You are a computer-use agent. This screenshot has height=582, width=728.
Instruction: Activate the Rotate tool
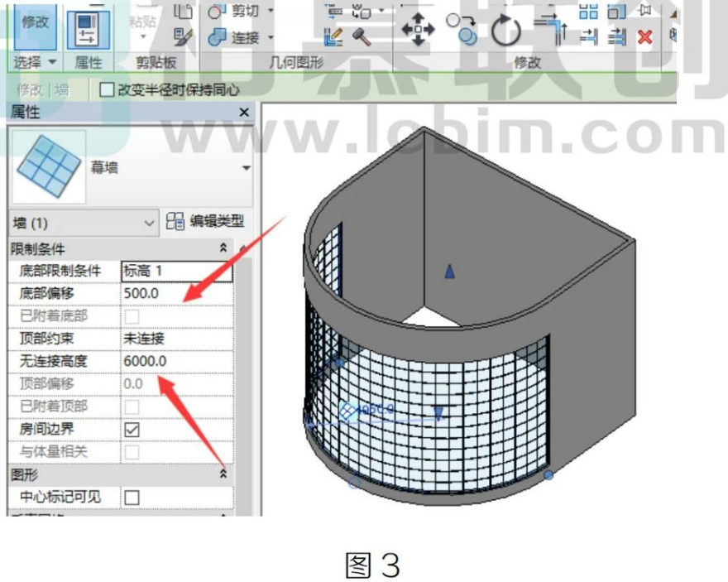tap(505, 31)
